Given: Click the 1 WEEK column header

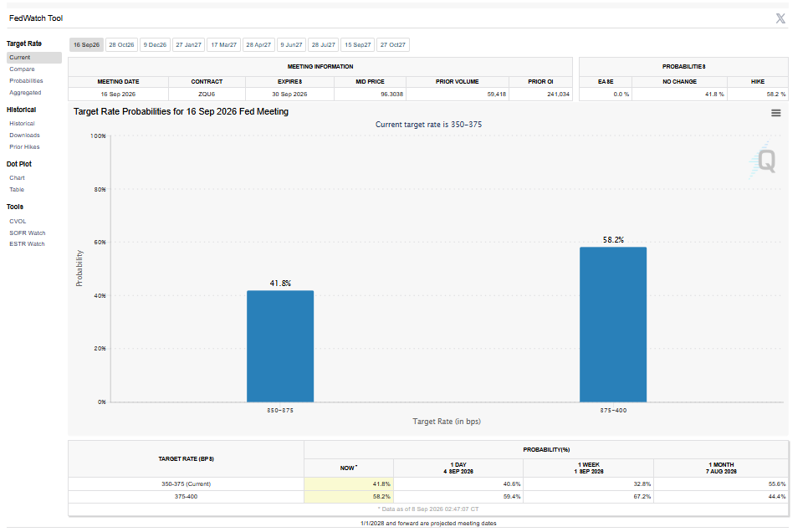Looking at the screenshot, I should pos(589,468).
